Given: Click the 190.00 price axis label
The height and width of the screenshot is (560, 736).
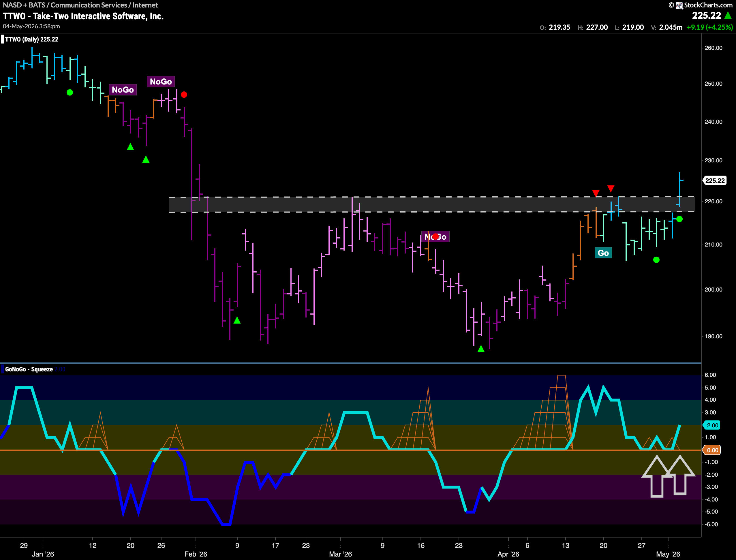Looking at the screenshot, I should point(713,336).
